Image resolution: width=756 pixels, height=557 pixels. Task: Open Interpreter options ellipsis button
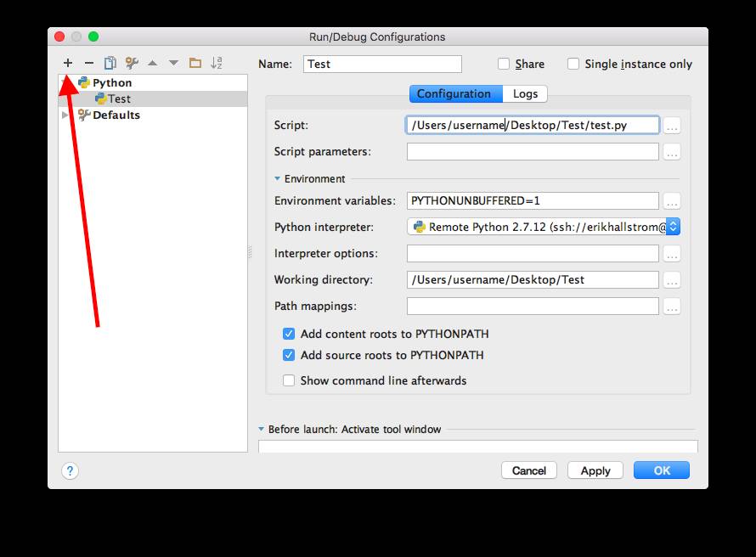pyautogui.click(x=672, y=254)
